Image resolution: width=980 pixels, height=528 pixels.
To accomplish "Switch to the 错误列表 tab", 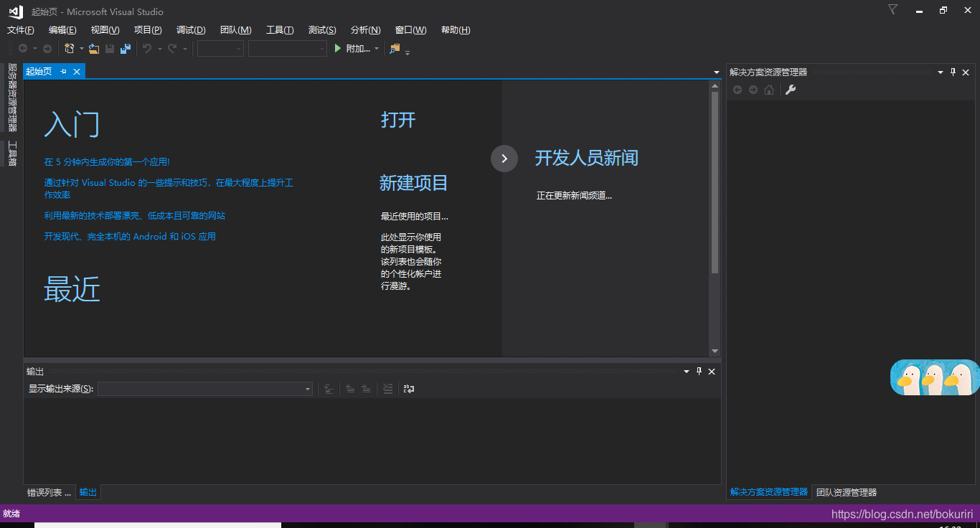I will (x=50, y=492).
